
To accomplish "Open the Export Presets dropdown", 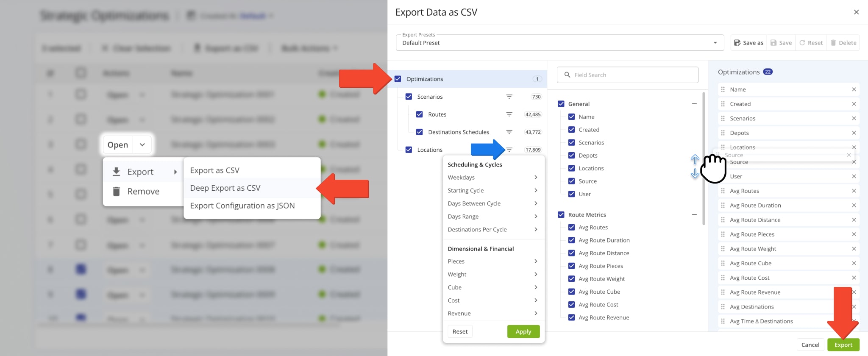I will pos(559,42).
